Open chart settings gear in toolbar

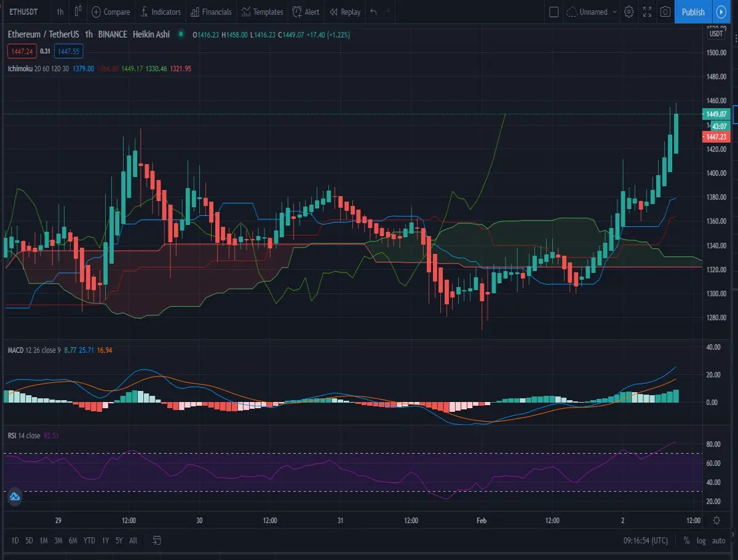629,12
